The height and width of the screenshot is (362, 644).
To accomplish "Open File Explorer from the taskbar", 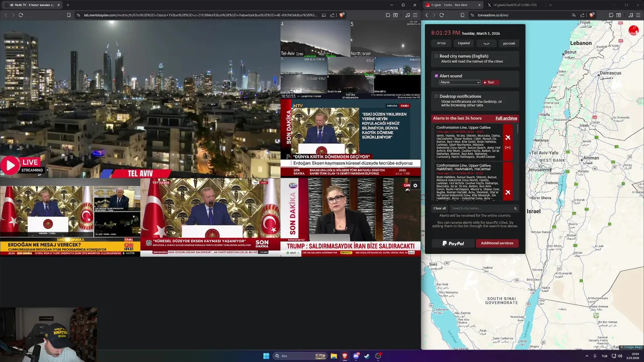I will coord(334,356).
